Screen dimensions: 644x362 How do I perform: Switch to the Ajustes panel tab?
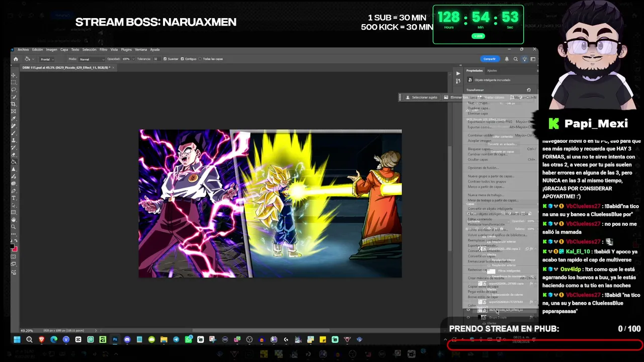[492, 70]
